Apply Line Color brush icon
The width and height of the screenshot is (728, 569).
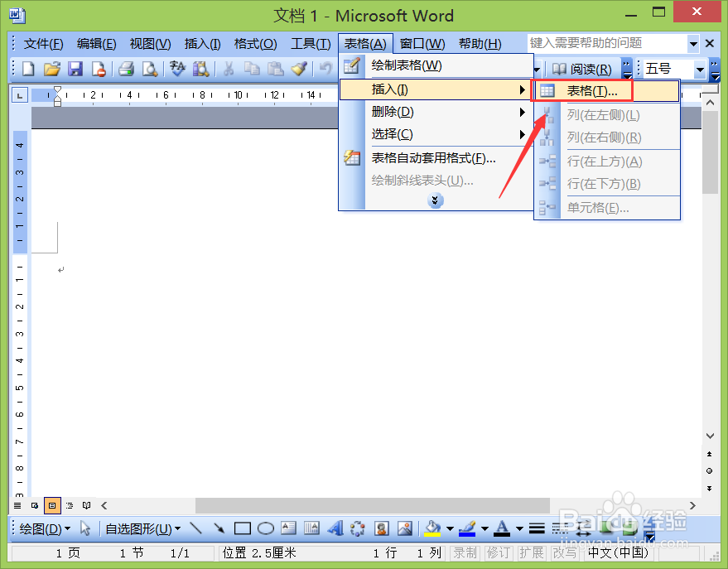468,528
